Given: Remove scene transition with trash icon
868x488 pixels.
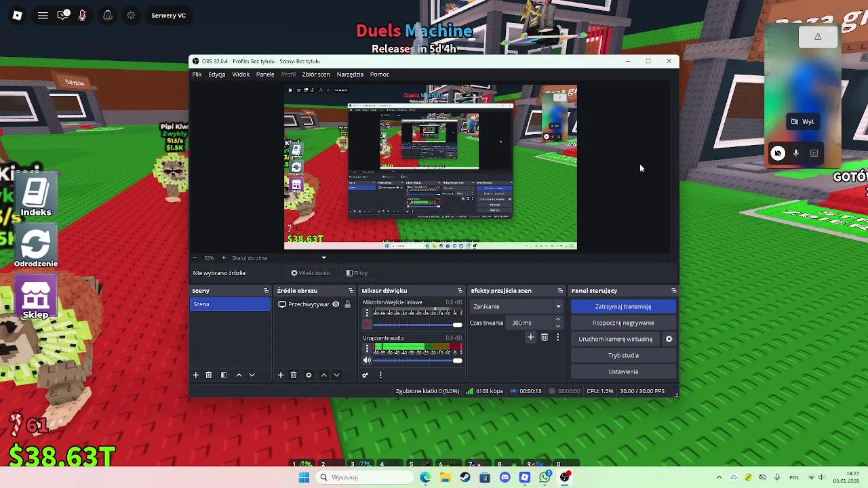Looking at the screenshot, I should [545, 337].
